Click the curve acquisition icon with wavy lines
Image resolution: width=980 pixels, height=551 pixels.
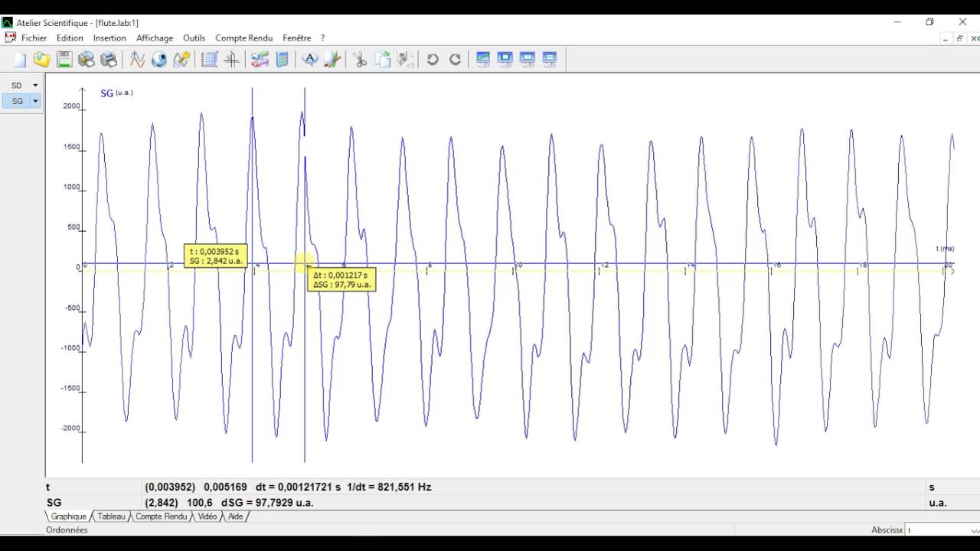tap(137, 60)
